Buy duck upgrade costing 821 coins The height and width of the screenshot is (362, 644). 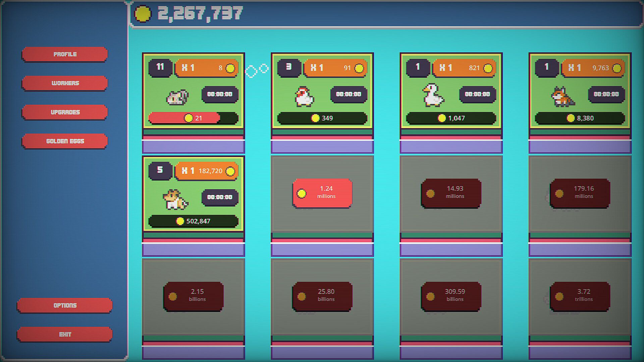(x=464, y=68)
